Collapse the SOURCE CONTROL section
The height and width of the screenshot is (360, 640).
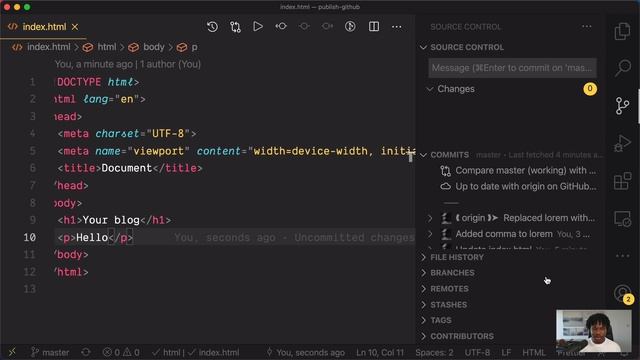pyautogui.click(x=423, y=47)
